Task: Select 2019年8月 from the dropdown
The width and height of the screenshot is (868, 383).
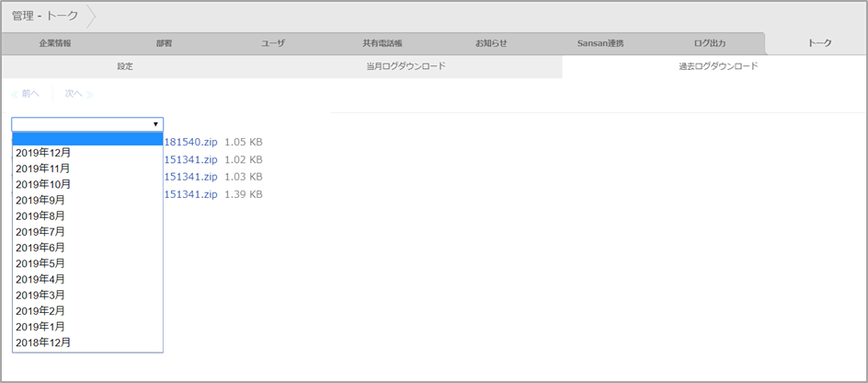Action: coord(87,215)
